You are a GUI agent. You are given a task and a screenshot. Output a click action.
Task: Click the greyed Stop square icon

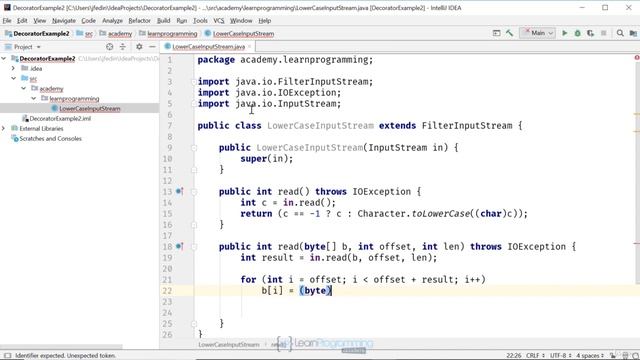click(x=604, y=33)
